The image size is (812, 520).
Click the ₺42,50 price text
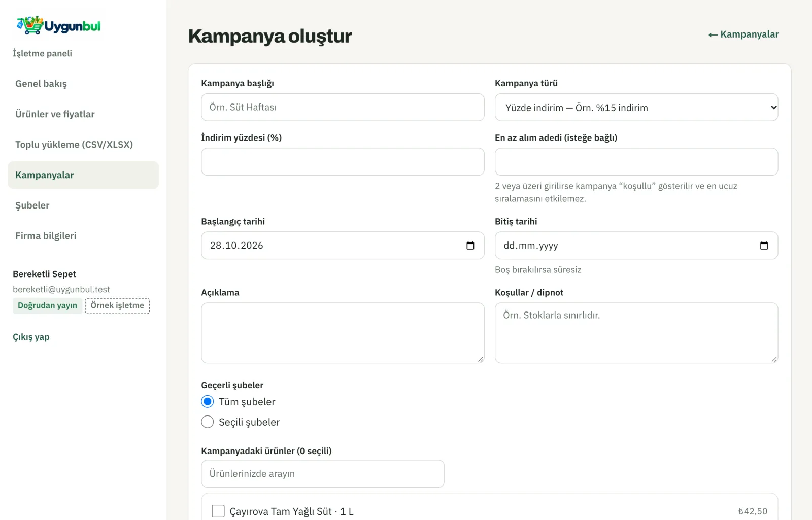pyautogui.click(x=753, y=511)
